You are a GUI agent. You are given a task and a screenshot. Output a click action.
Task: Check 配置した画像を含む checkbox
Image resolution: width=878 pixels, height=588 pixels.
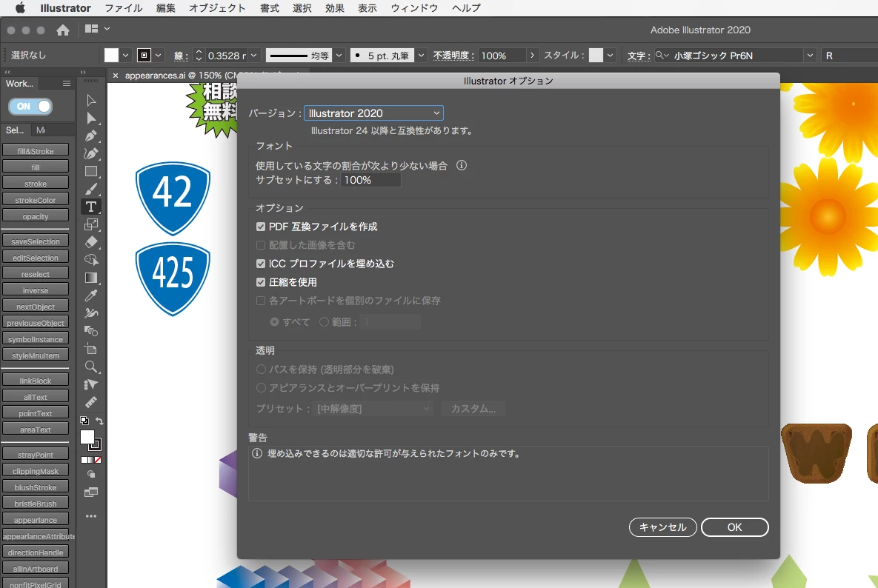pos(261,245)
